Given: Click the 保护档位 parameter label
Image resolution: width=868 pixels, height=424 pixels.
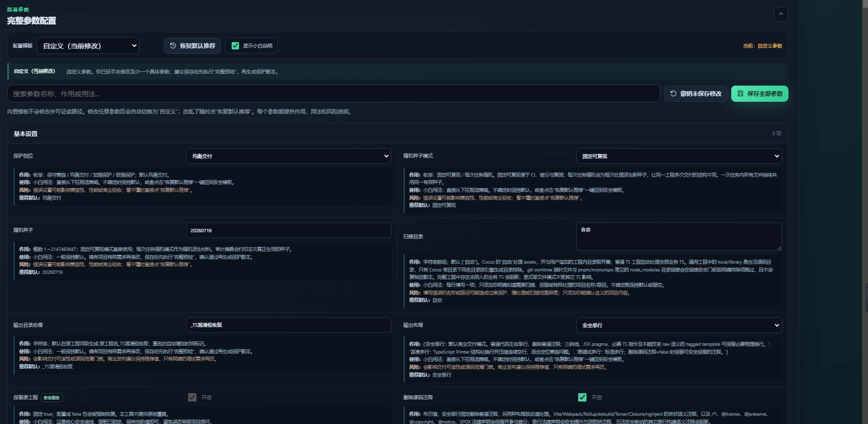Looking at the screenshot, I should point(23,156).
